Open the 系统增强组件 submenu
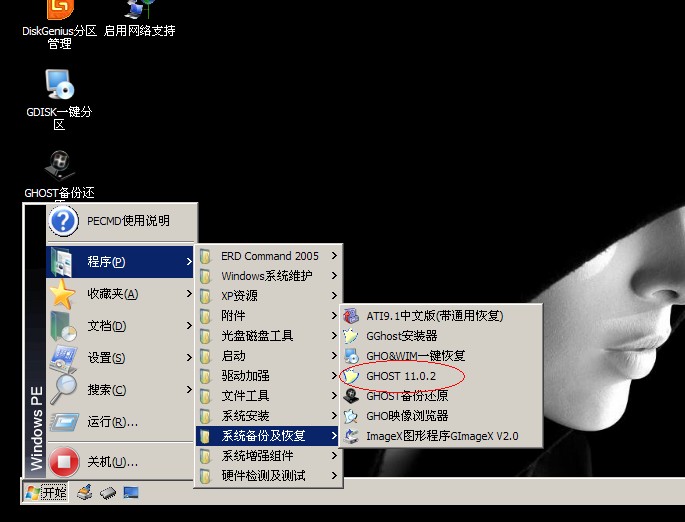Image resolution: width=685 pixels, height=522 pixels. [x=268, y=456]
